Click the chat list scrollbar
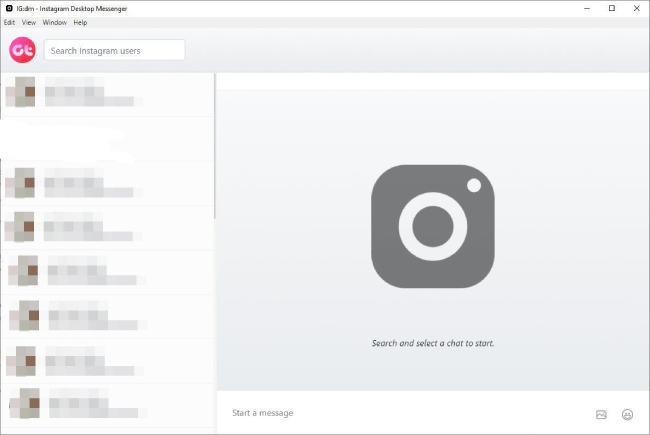 pyautogui.click(x=215, y=146)
